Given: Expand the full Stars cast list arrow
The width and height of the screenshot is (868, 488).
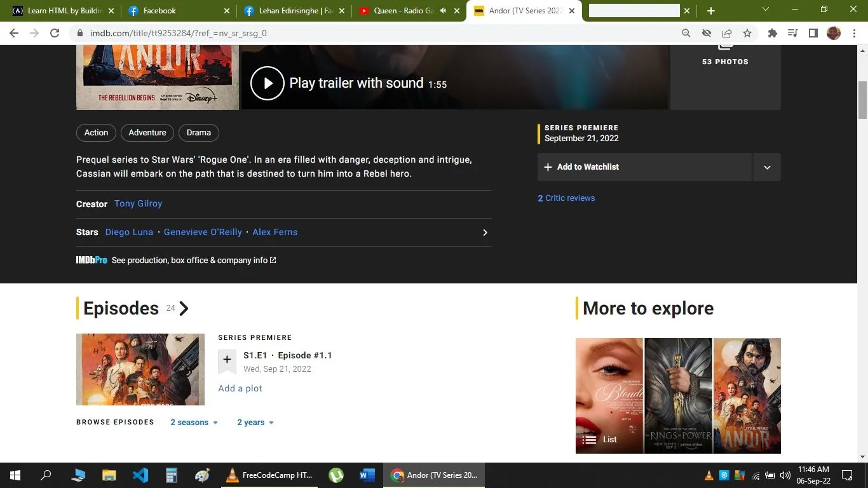Looking at the screenshot, I should click(485, 233).
